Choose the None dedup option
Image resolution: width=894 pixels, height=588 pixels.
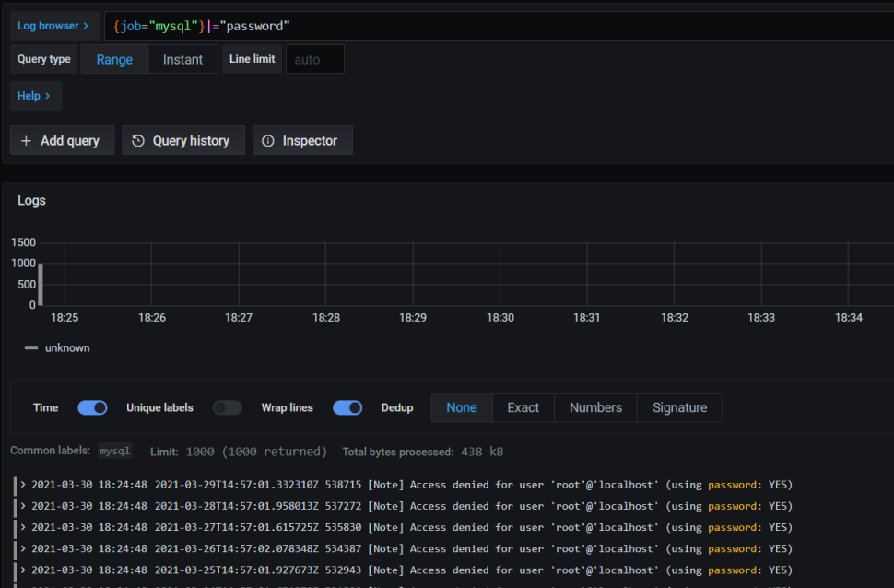pyautogui.click(x=462, y=407)
